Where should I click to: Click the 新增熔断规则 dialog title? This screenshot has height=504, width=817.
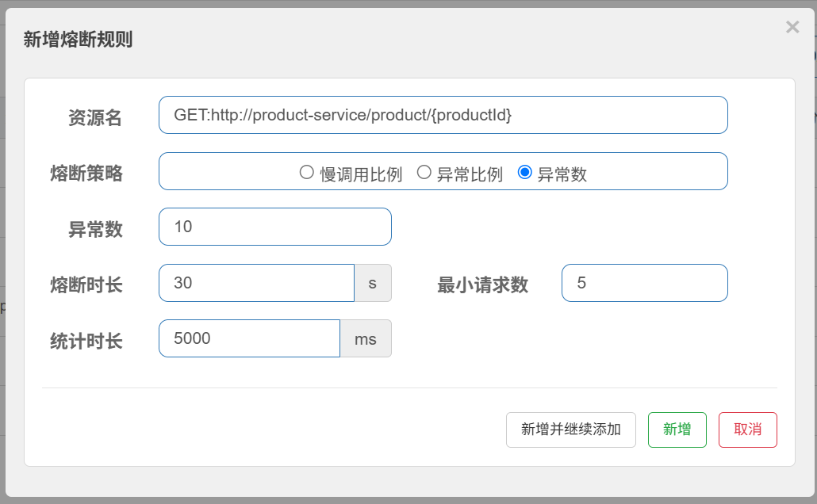78,40
